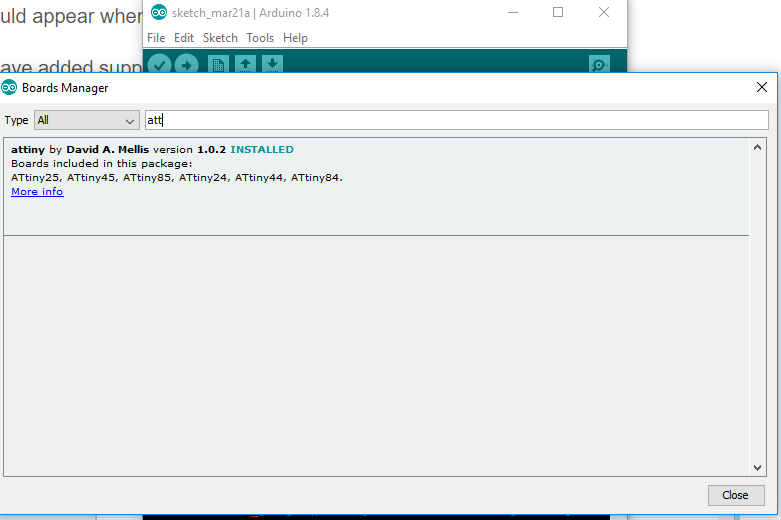The height and width of the screenshot is (520, 781).
Task: Click the Save sketch down-arrow icon
Action: coord(272,64)
